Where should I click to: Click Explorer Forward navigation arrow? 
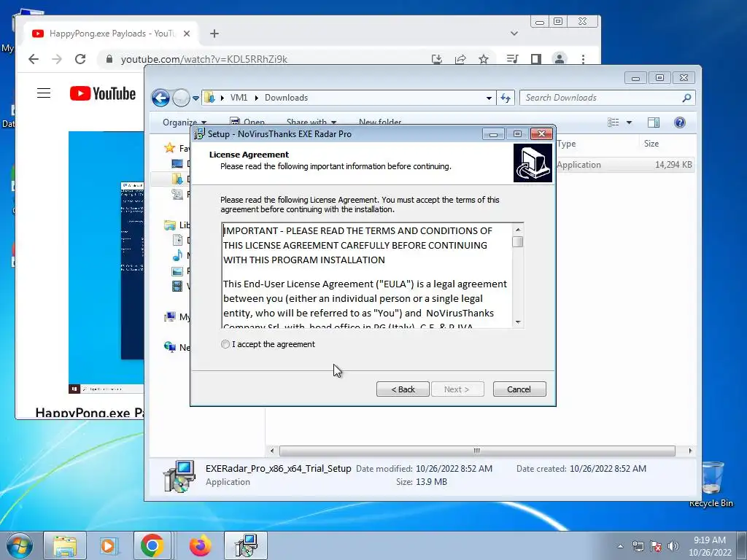click(x=181, y=98)
